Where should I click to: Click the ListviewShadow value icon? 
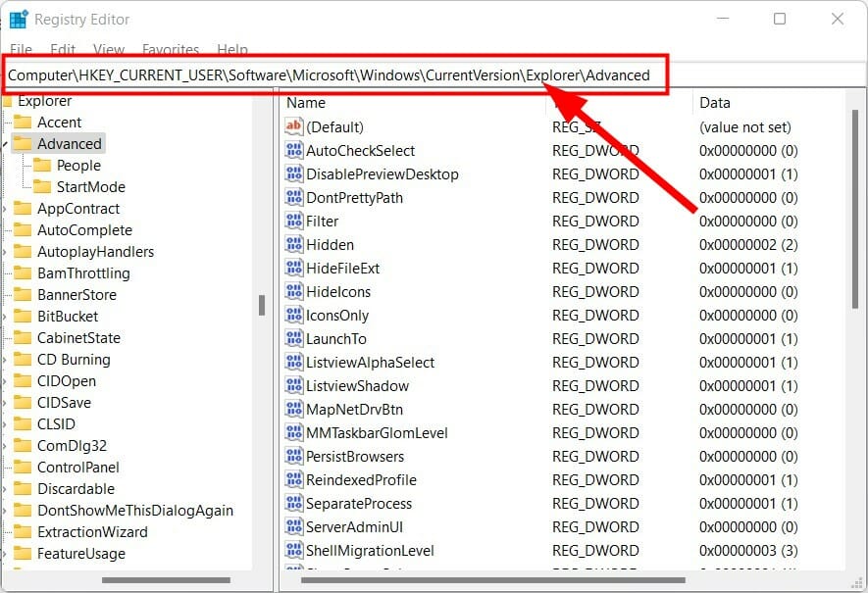pyautogui.click(x=294, y=385)
